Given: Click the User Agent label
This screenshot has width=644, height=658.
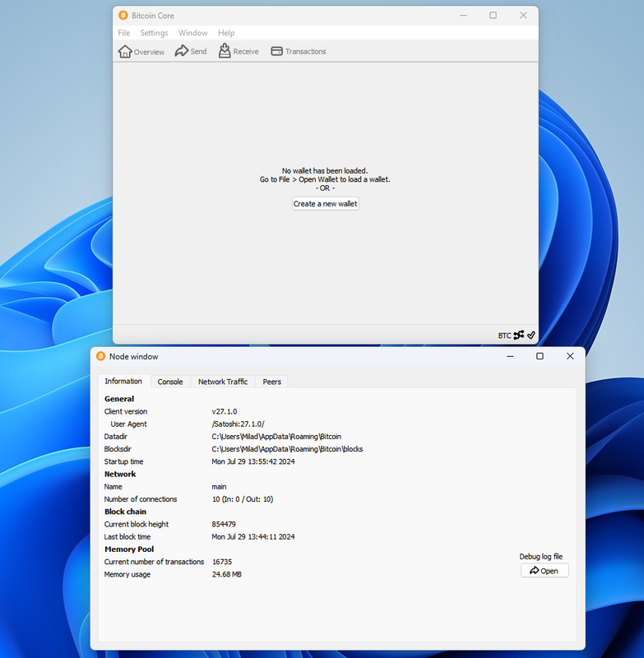Looking at the screenshot, I should (x=128, y=424).
